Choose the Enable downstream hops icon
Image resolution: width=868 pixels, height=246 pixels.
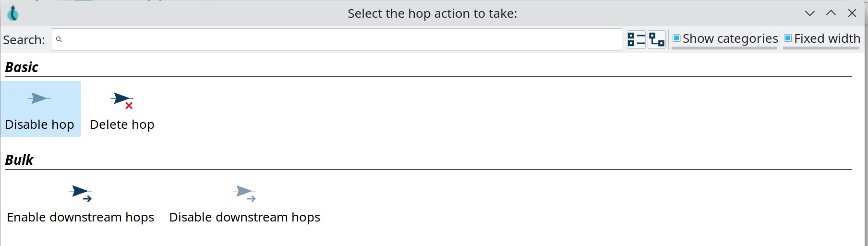[80, 193]
